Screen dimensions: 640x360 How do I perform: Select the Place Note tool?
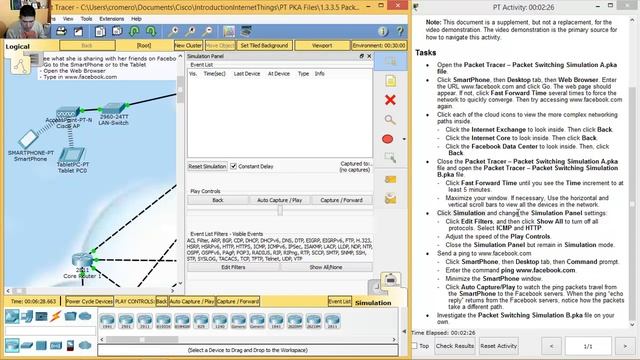(x=390, y=81)
